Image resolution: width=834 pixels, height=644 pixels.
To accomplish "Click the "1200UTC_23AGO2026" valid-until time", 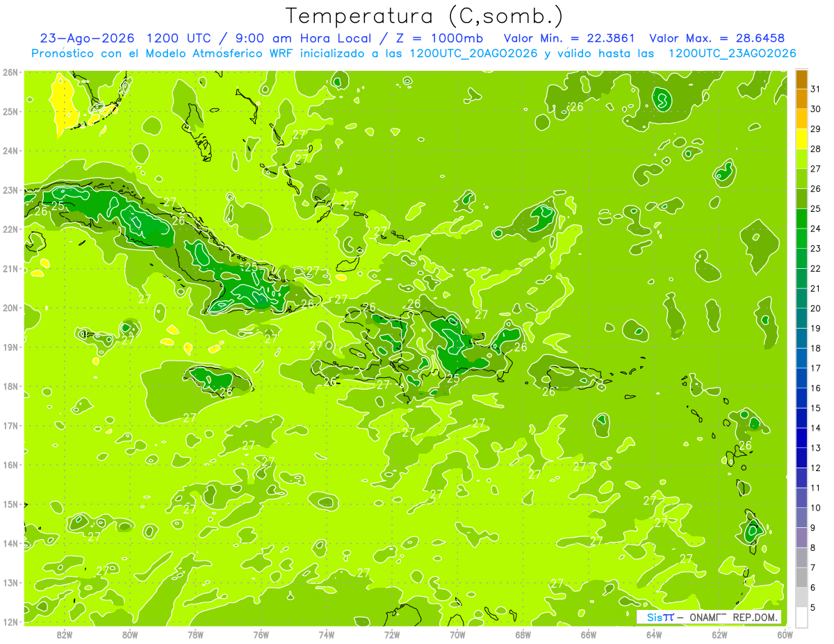I will pos(732,53).
